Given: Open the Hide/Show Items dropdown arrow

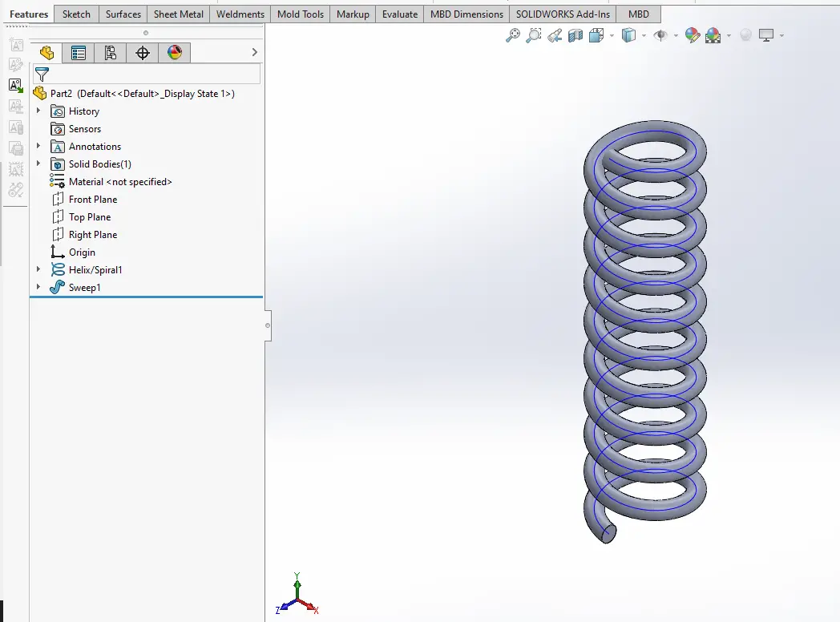Looking at the screenshot, I should (x=676, y=36).
